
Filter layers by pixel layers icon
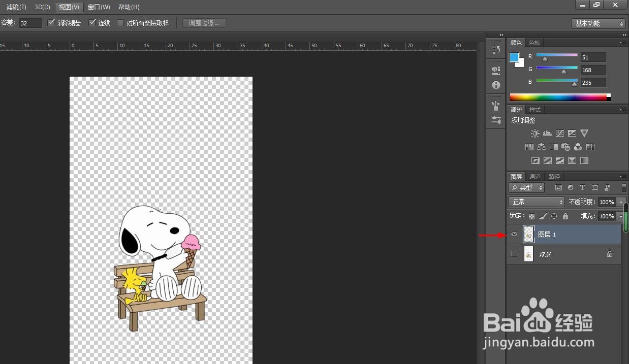(x=558, y=188)
